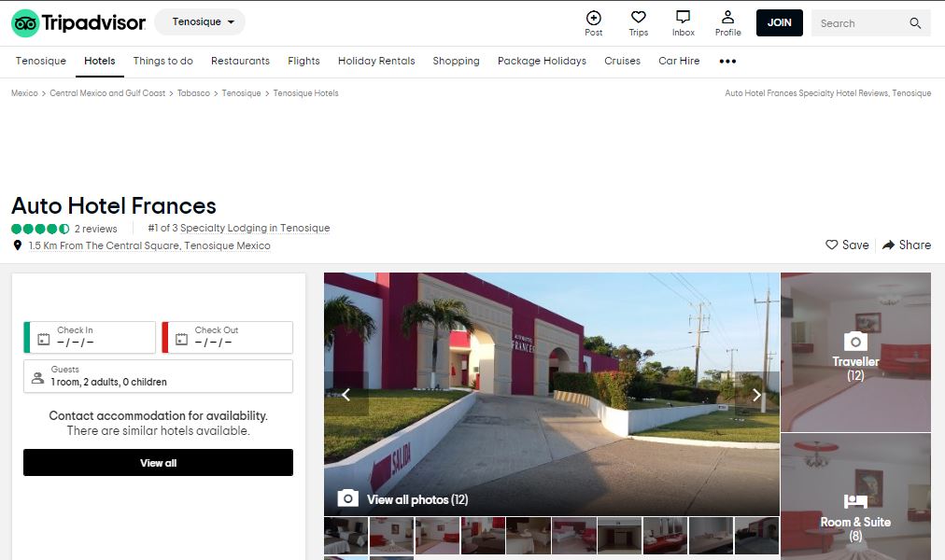Image resolution: width=945 pixels, height=560 pixels.
Task: Click the Traveller camera icon
Action: pos(855,342)
